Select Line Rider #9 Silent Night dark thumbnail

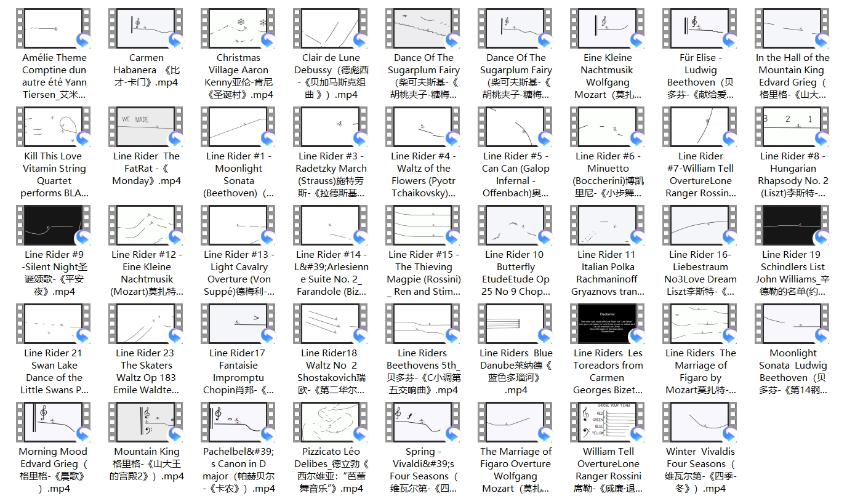tap(54, 225)
